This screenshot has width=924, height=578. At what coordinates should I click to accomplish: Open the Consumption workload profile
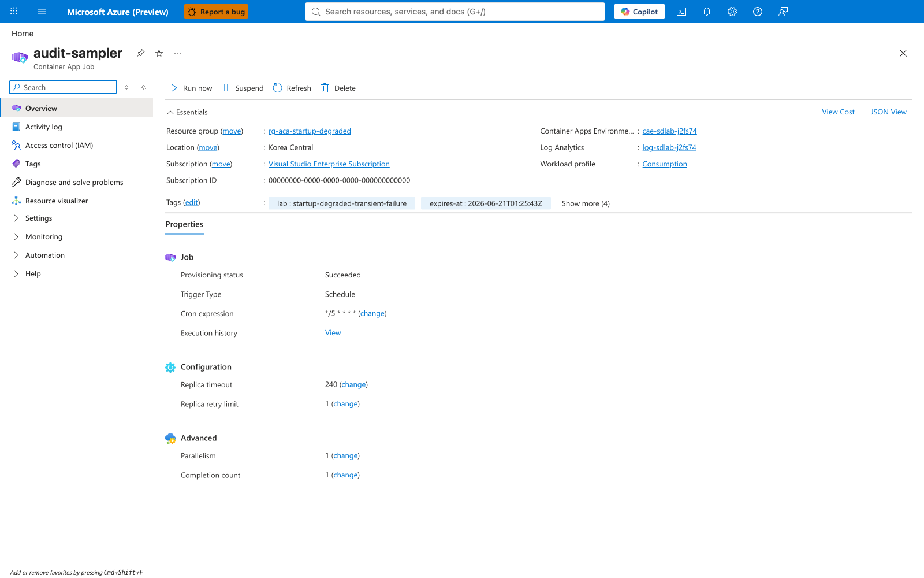[x=665, y=164]
